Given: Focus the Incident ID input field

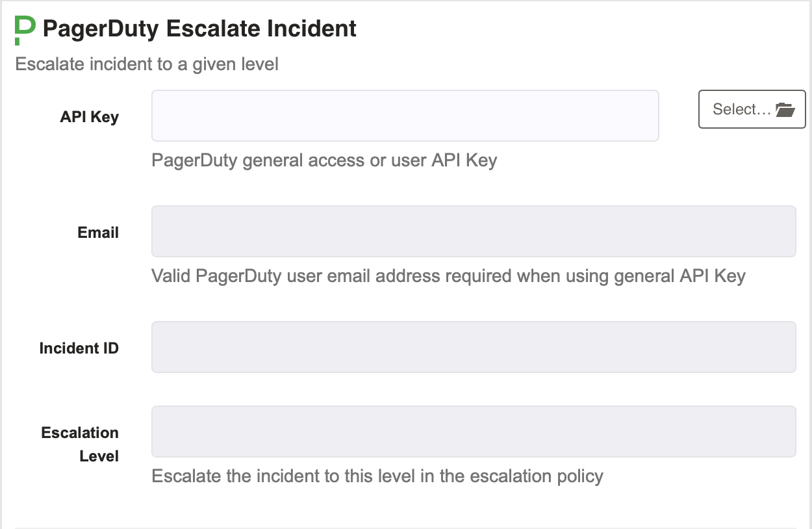Looking at the screenshot, I should [x=474, y=347].
